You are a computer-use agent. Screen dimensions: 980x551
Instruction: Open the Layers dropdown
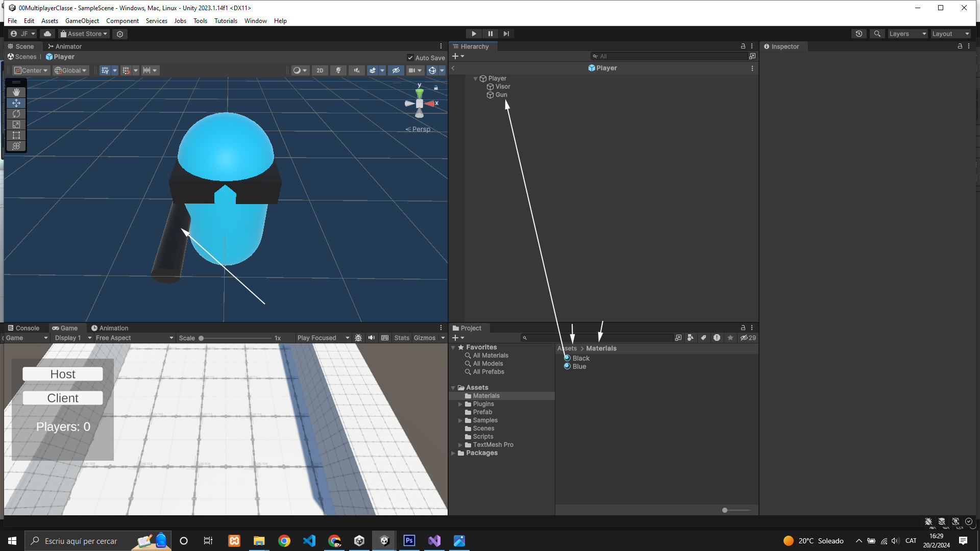point(907,34)
